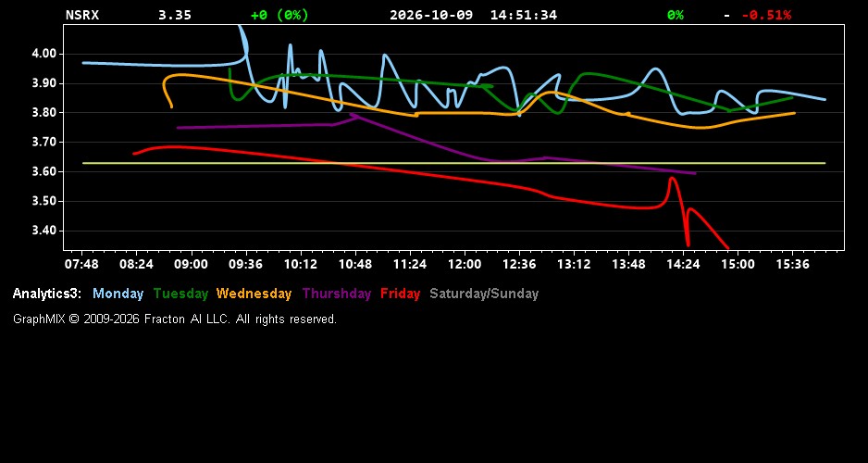Select the 09:00 time axis label

tap(191, 264)
